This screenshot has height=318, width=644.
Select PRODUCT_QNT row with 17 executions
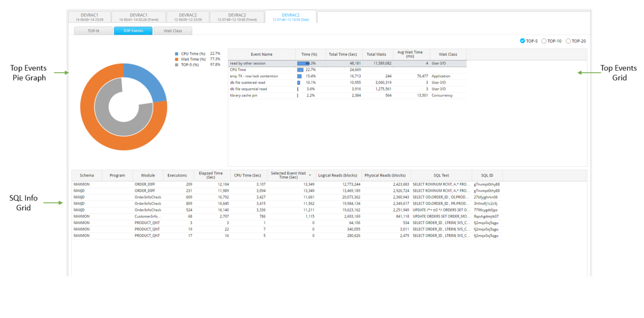287,236
